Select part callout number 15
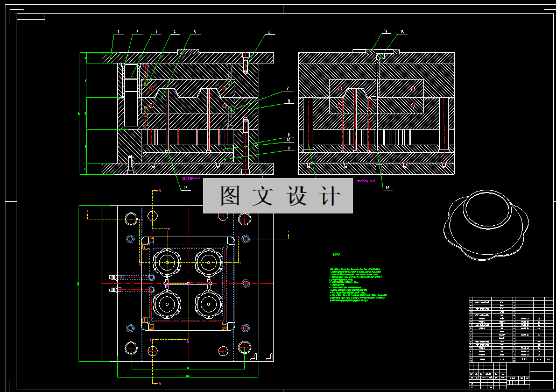 (402, 32)
